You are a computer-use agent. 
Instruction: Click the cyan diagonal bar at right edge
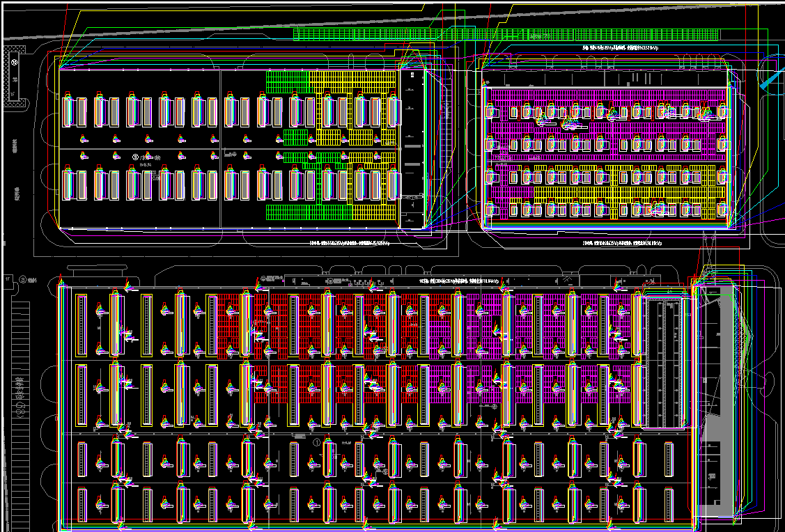770,79
